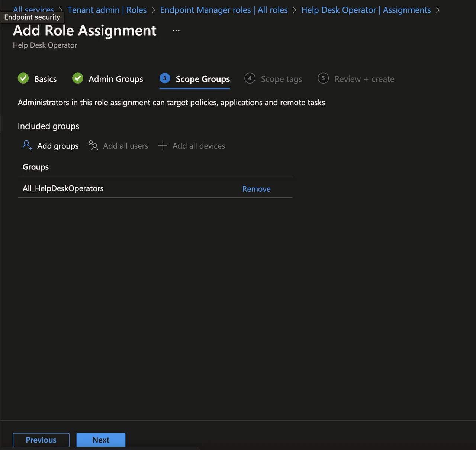Click the Included groups heading
476x450 pixels.
tap(48, 126)
